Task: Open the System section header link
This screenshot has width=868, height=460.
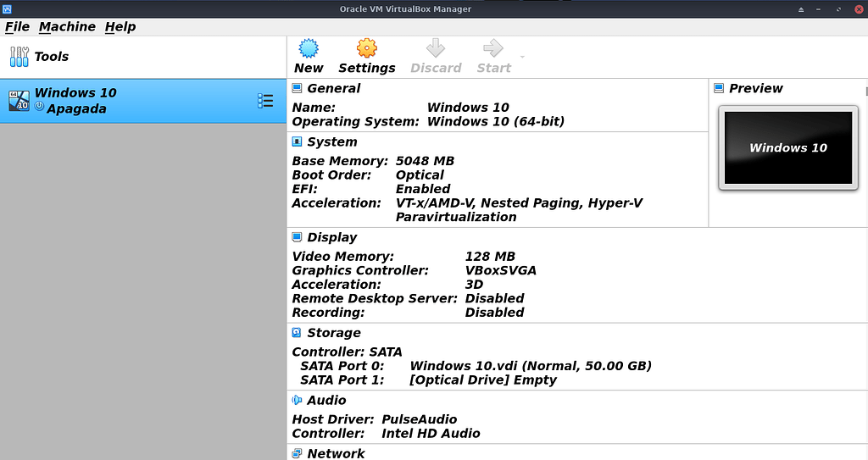Action: pyautogui.click(x=332, y=141)
